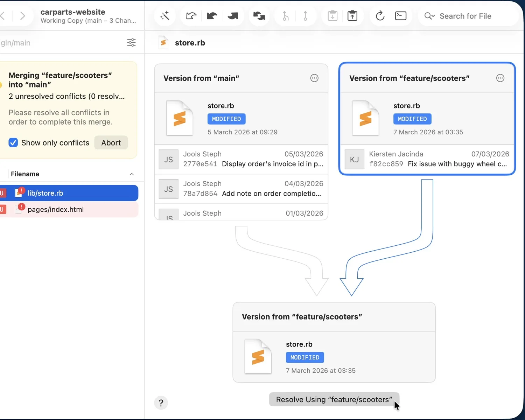Toggle the Filename column sort chevron

click(x=132, y=174)
